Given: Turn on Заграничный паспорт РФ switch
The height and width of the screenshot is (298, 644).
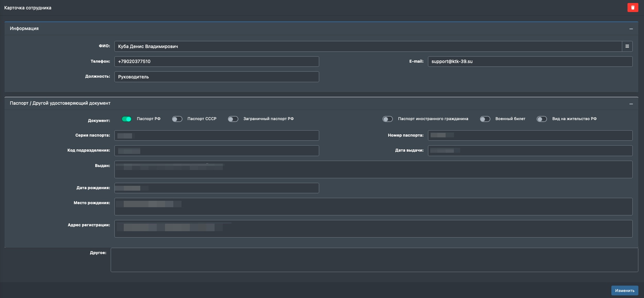Looking at the screenshot, I should (233, 119).
